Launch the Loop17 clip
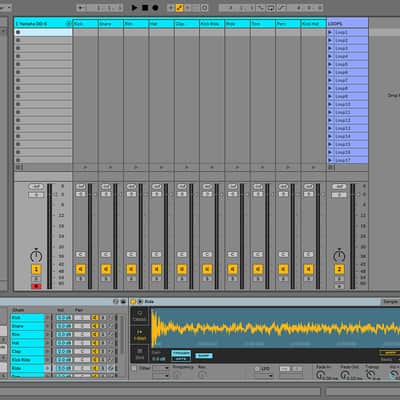This screenshot has height=400, width=400. 330,160
